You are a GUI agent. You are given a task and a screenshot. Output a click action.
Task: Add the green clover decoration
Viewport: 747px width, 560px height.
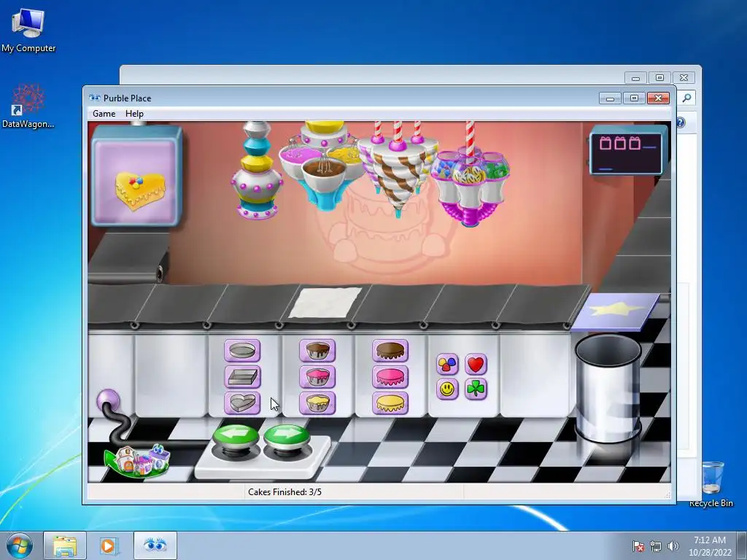click(476, 389)
